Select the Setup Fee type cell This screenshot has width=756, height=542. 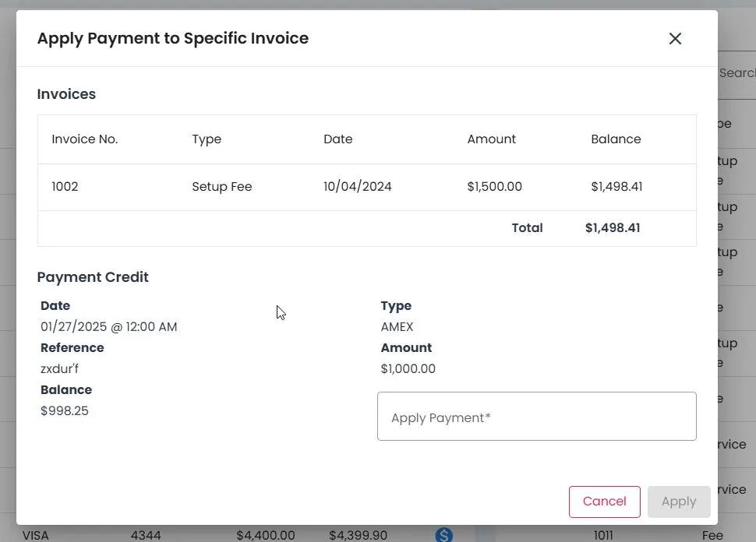point(221,187)
